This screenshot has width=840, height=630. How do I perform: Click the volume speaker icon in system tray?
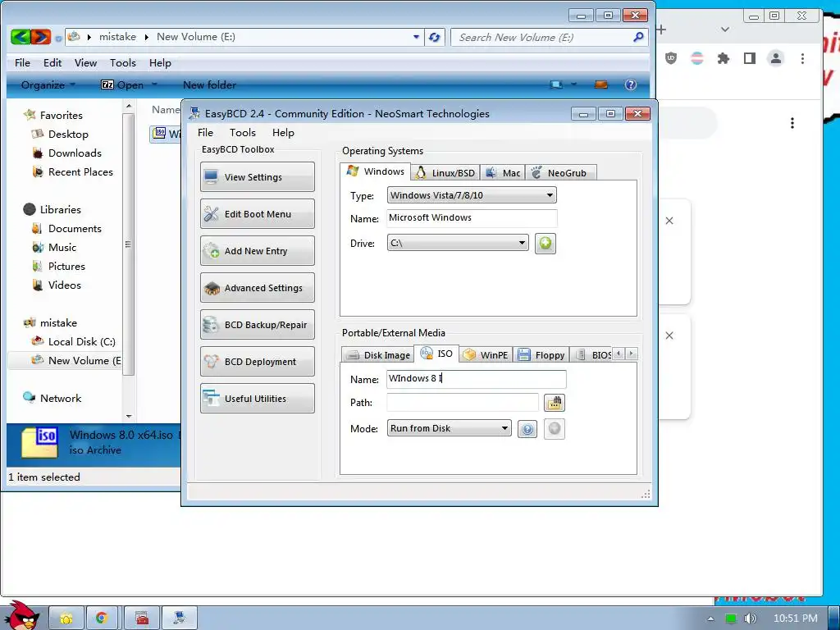click(750, 619)
